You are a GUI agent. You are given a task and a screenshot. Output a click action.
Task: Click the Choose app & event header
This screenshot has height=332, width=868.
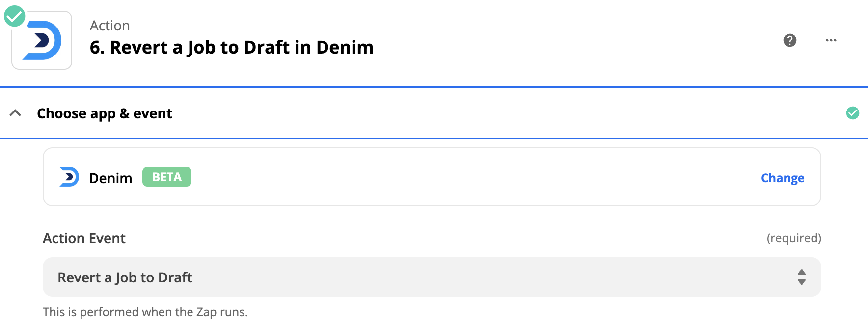point(105,113)
